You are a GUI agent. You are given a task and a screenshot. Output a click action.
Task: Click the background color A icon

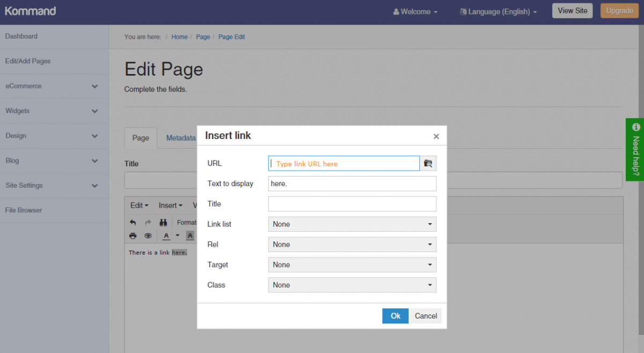pos(190,236)
